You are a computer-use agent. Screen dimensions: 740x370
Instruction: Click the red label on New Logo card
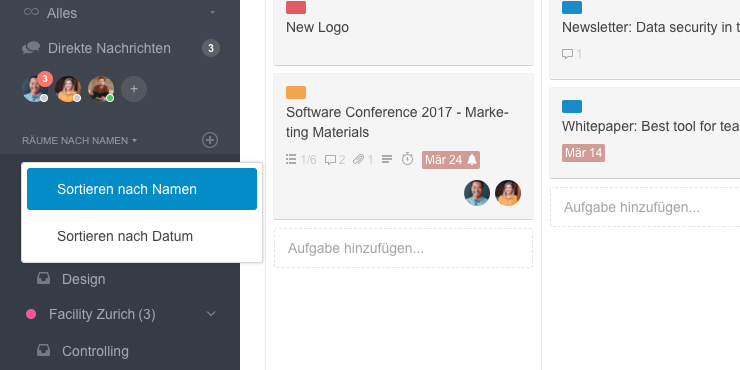pos(296,8)
